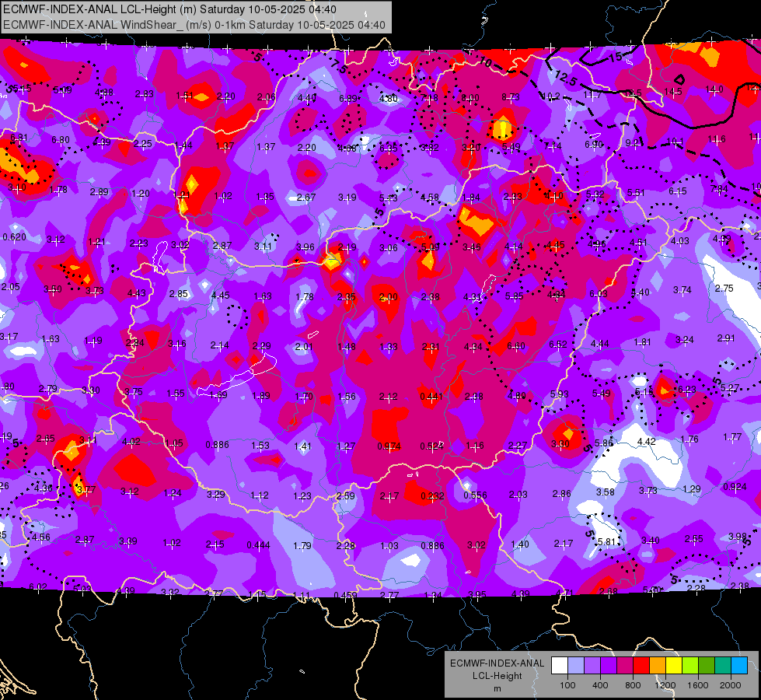
Task: Click the wind shear value 0.524
Action: [x=432, y=446]
